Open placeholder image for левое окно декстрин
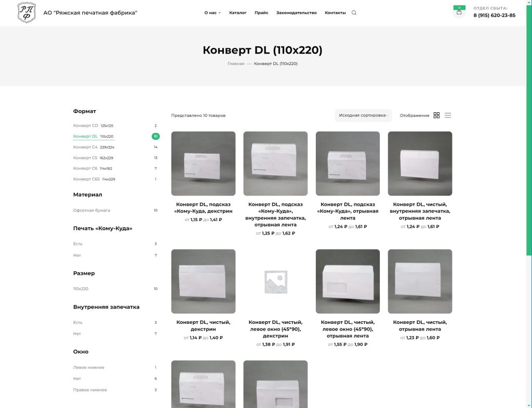This screenshot has width=532, height=408. pos(275,281)
